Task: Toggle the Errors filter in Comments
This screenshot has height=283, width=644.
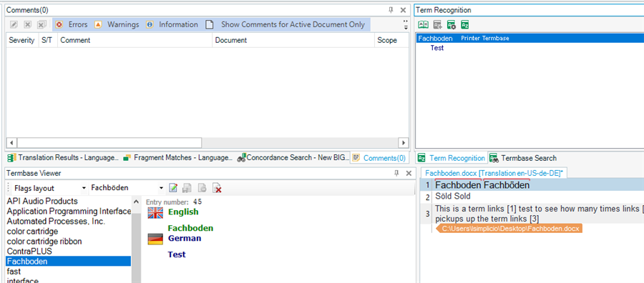Action: click(x=71, y=24)
